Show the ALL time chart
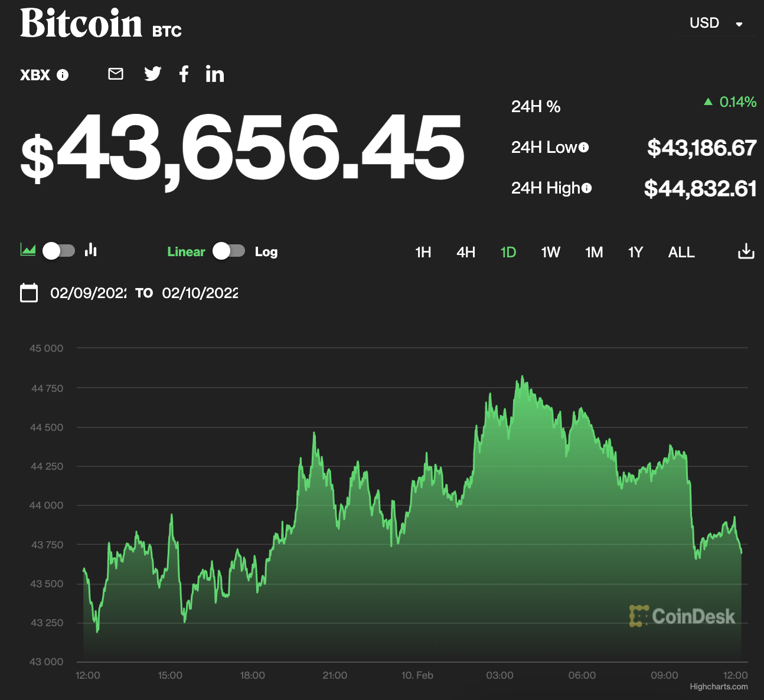 681,252
